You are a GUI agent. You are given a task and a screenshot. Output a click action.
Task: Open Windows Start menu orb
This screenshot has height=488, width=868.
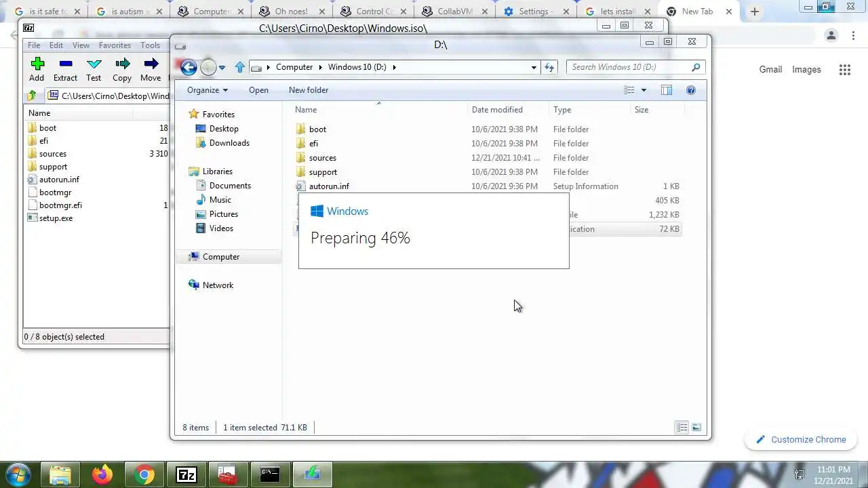[18, 474]
